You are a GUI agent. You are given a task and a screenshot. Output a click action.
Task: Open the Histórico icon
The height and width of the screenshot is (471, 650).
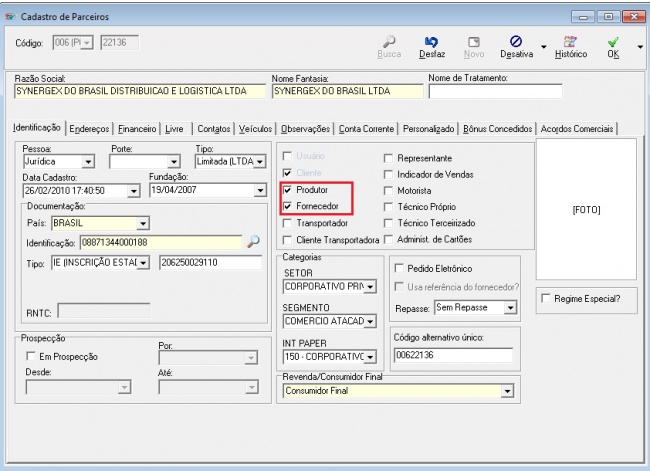point(572,42)
